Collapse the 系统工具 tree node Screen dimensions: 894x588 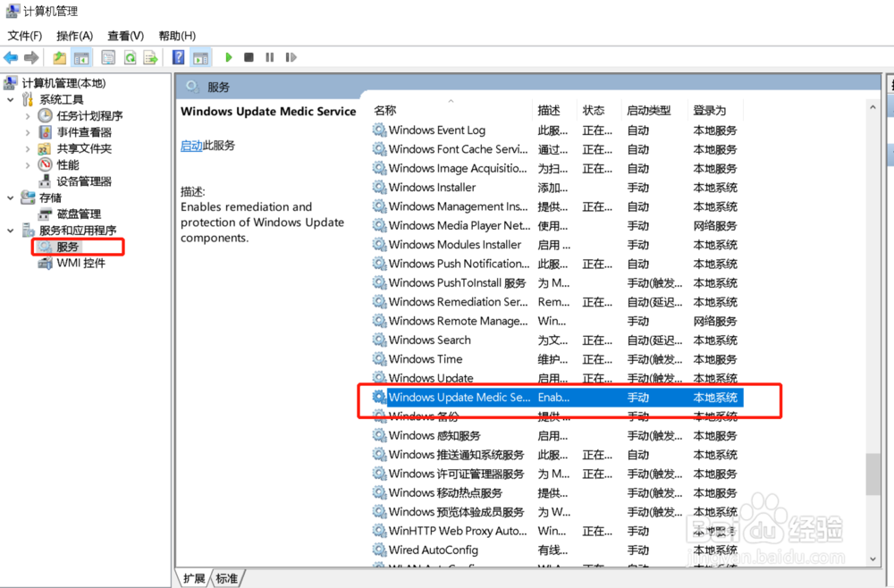point(10,100)
